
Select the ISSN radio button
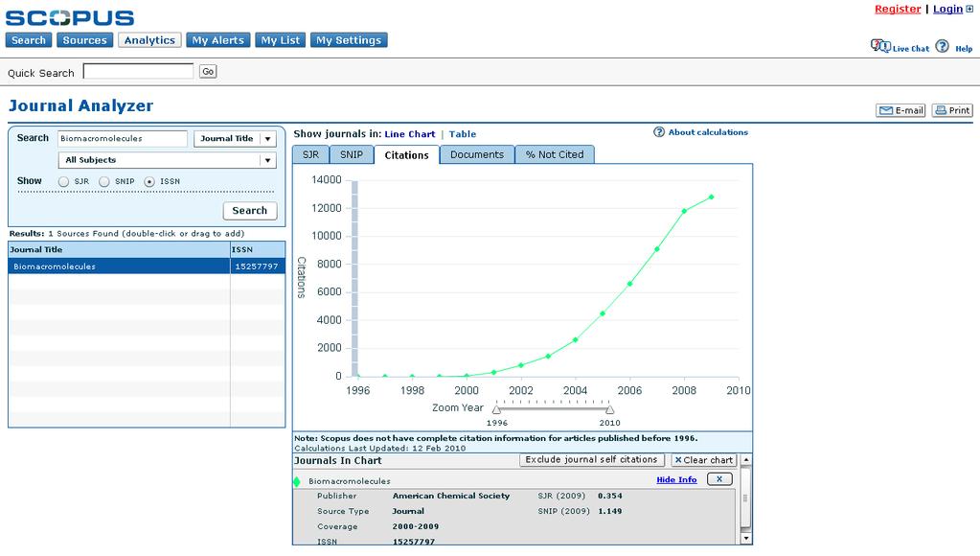149,181
